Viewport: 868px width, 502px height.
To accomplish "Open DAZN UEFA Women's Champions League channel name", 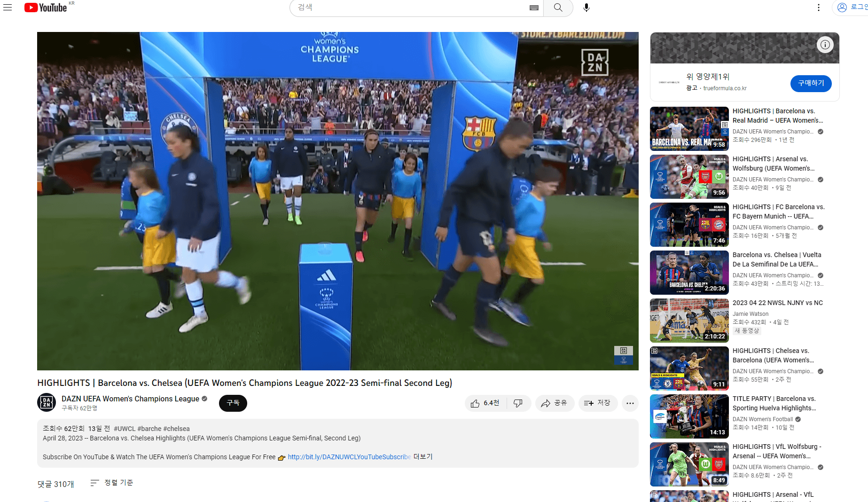I will click(131, 399).
